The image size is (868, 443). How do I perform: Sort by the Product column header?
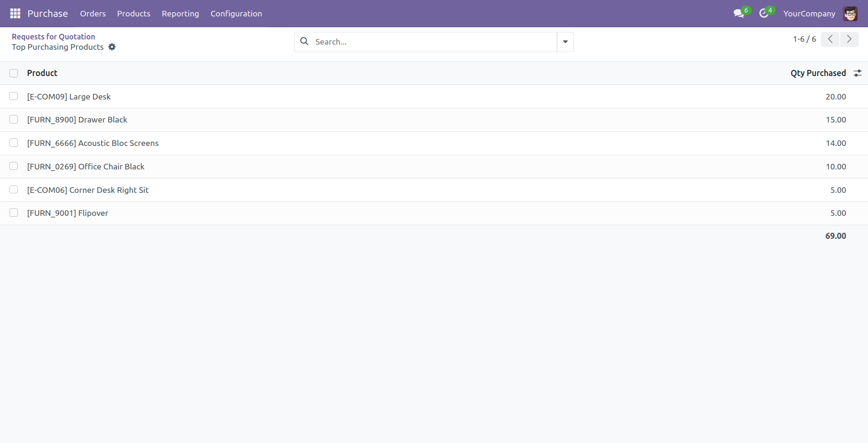pyautogui.click(x=42, y=73)
